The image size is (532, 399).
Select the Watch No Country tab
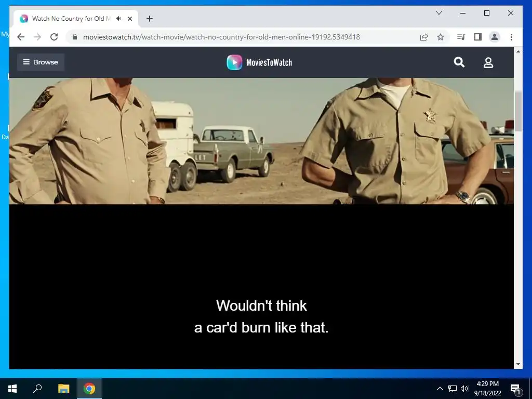[76, 19]
